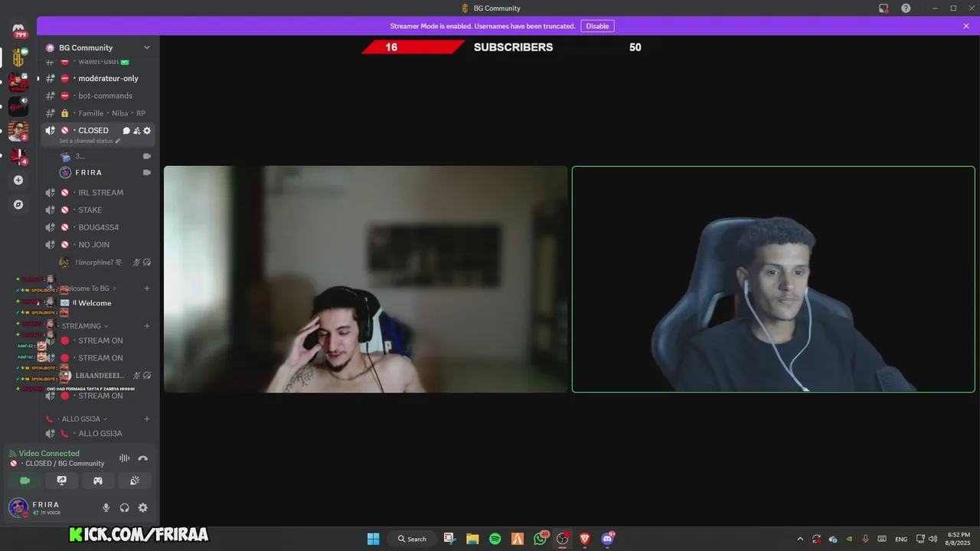Screen dimensions: 980x551
Task: Open Discord direct messages home icon
Action: click(x=18, y=30)
